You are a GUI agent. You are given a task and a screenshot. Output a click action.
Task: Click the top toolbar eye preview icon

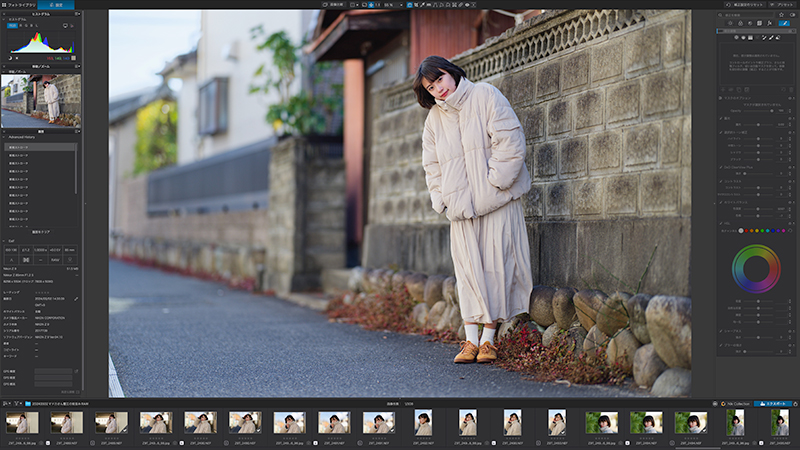pyautogui.click(x=467, y=5)
